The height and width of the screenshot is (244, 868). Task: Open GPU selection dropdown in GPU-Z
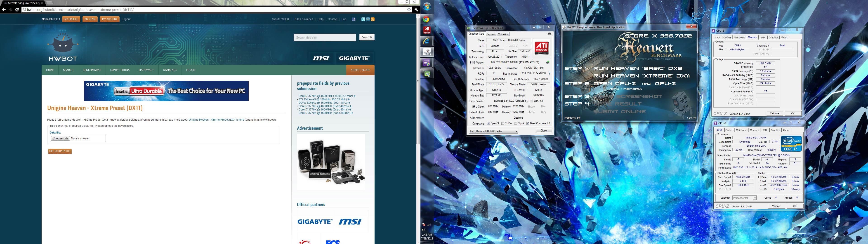click(x=493, y=131)
